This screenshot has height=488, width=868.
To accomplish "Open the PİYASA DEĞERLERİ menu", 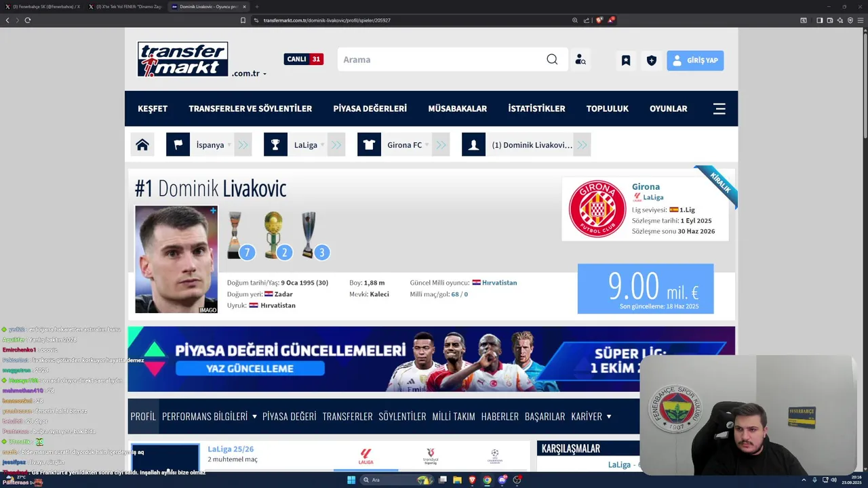I will pos(370,108).
